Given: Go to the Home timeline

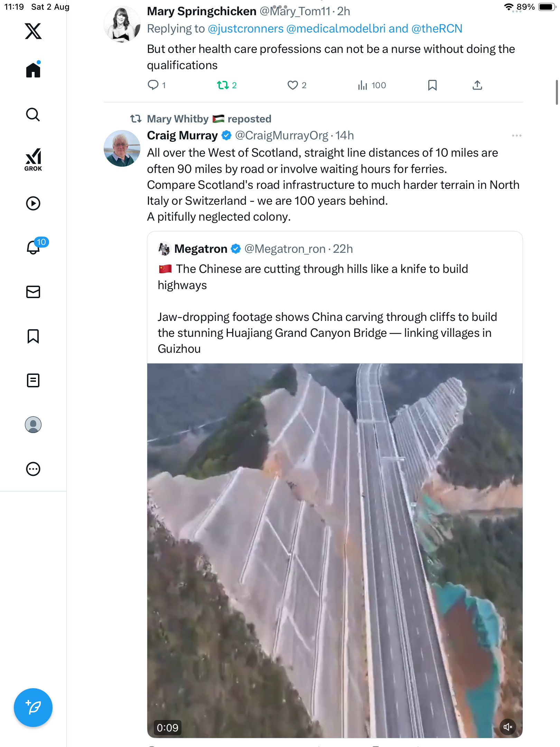Looking at the screenshot, I should tap(33, 70).
